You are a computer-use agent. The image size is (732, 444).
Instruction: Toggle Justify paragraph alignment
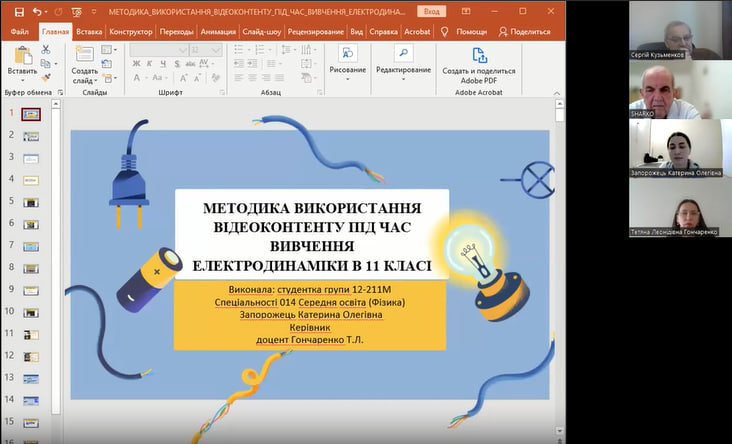[279, 78]
